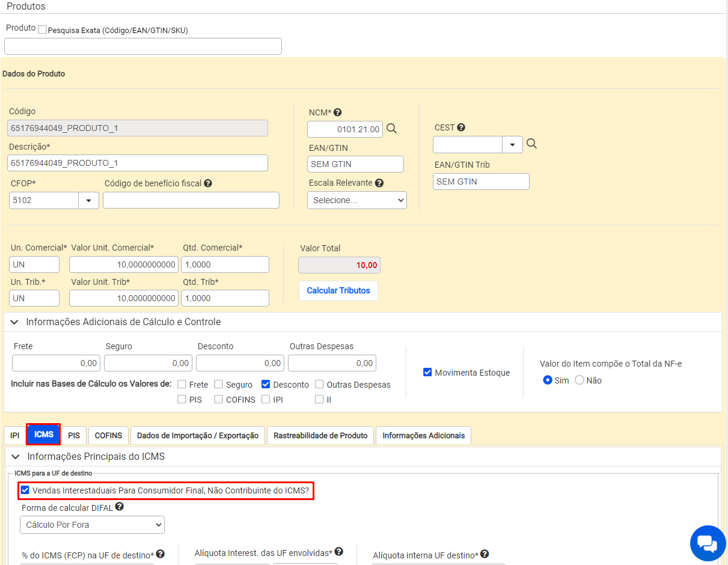Focus the Produto search field
The image size is (728, 565).
[x=143, y=46]
